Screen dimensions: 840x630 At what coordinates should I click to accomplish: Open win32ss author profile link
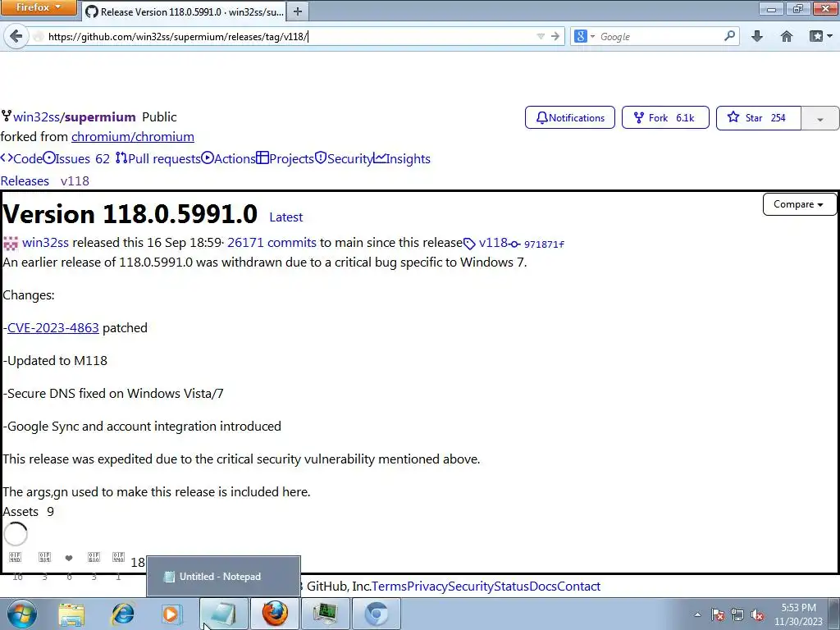46,242
